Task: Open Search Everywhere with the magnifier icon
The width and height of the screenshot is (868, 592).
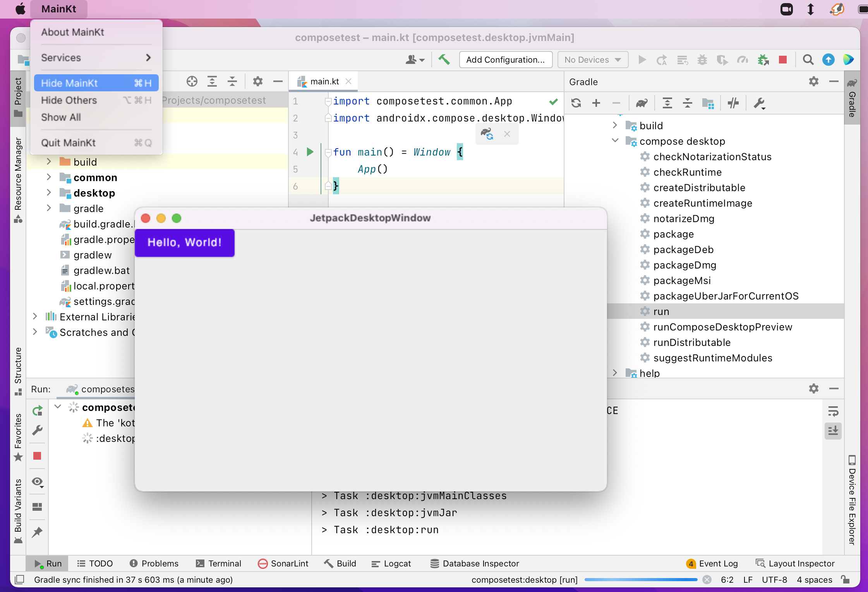Action: [x=808, y=60]
